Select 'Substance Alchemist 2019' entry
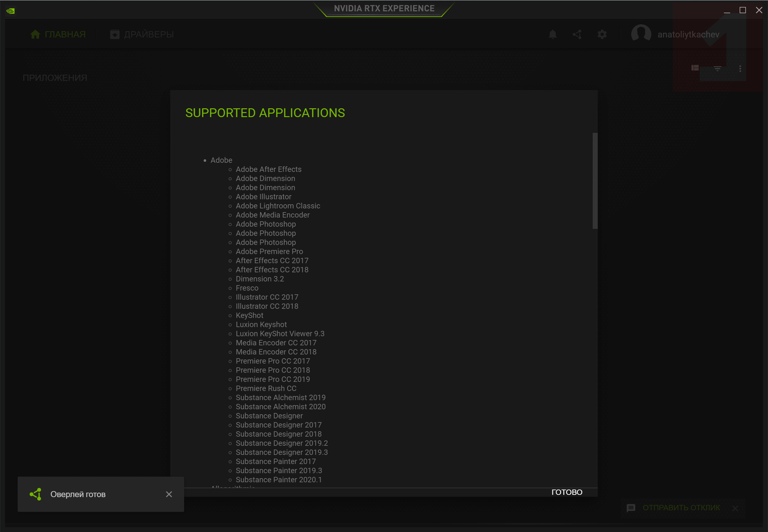This screenshot has height=532, width=768. coord(281,398)
